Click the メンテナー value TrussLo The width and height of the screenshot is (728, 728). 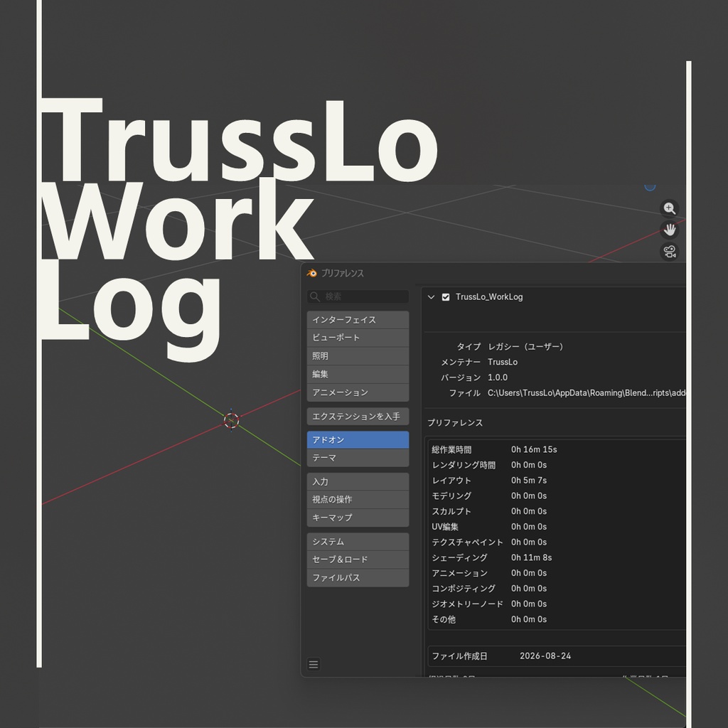coord(503,362)
